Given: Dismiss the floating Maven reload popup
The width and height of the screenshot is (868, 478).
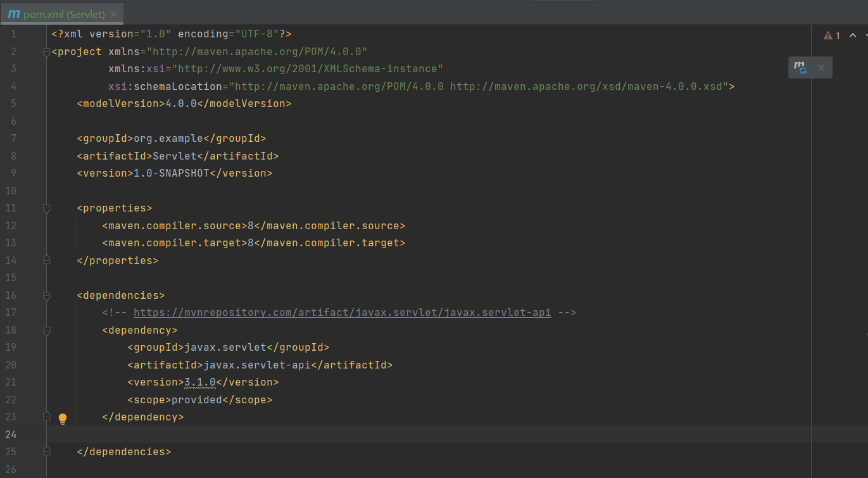Looking at the screenshot, I should (x=821, y=68).
